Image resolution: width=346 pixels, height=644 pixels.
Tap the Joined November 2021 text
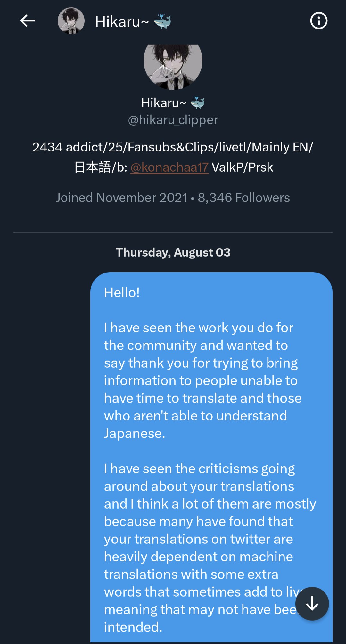(121, 198)
